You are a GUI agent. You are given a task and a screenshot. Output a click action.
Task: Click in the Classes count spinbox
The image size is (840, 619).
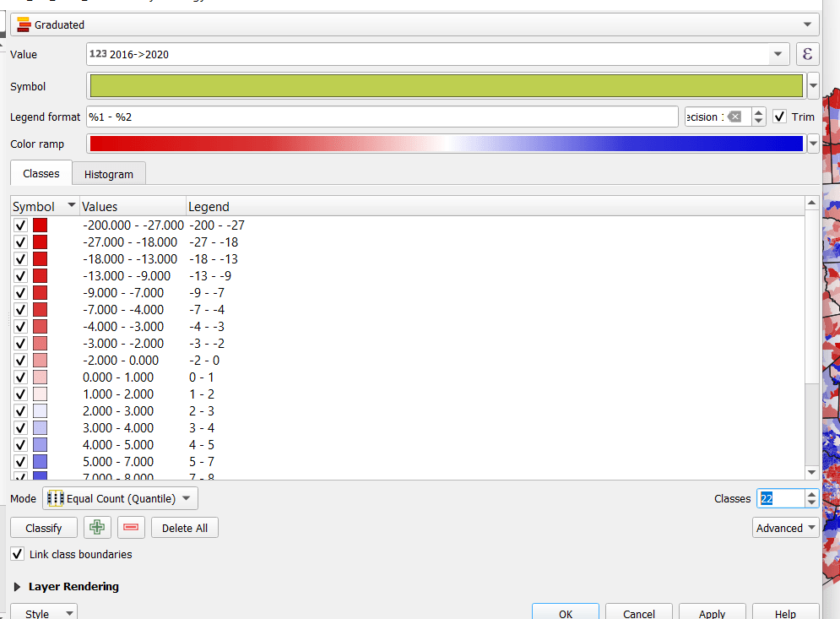pos(781,498)
